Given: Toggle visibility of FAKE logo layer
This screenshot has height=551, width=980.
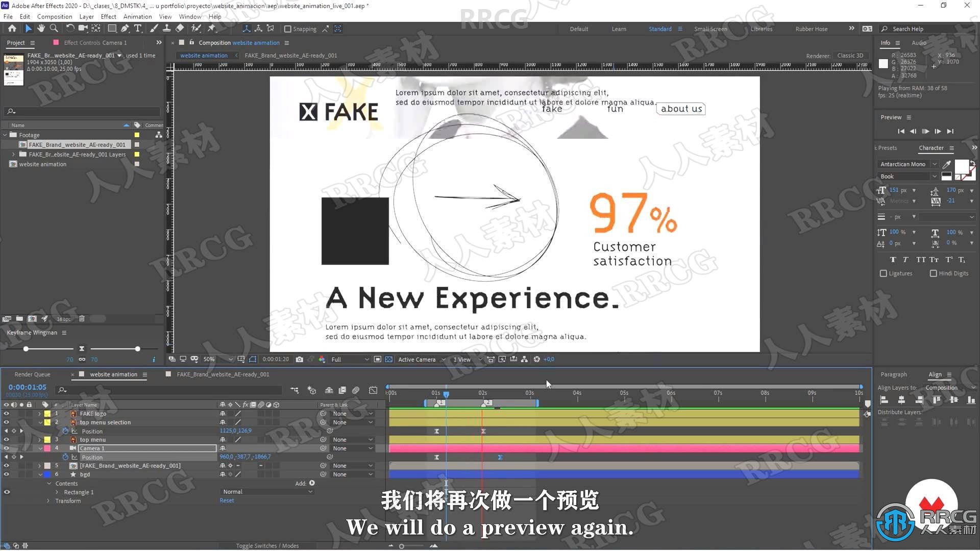Looking at the screenshot, I should 6,413.
